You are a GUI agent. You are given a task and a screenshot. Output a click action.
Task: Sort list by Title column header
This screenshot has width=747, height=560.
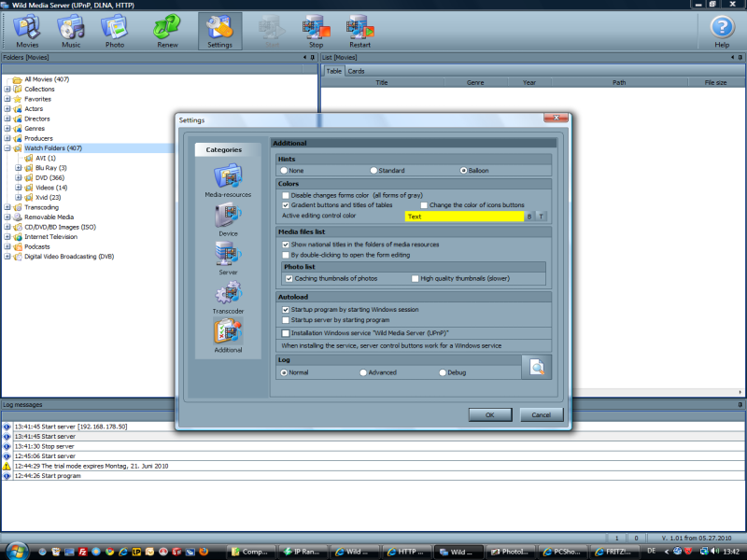coord(382,82)
